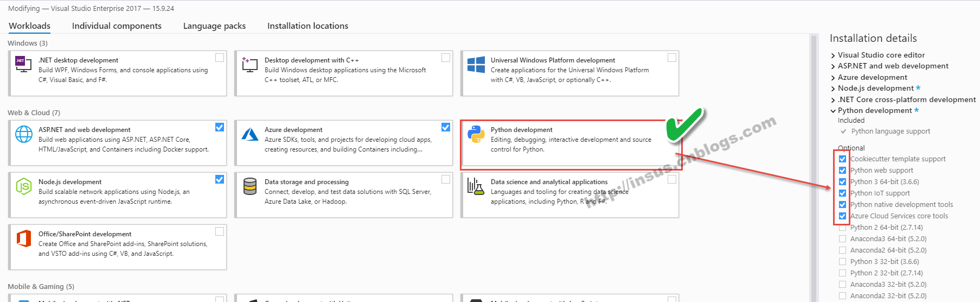This screenshot has height=302, width=980.
Task: Click the Python development logo icon
Action: [476, 134]
